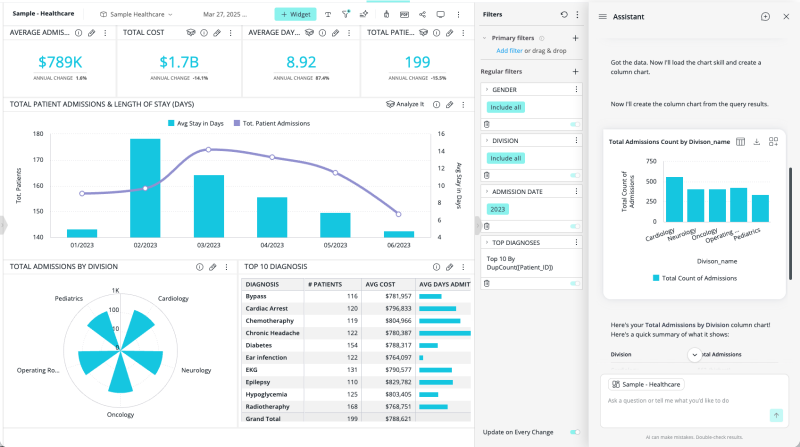
Task: Click the PDF export icon
Action: coord(404,14)
